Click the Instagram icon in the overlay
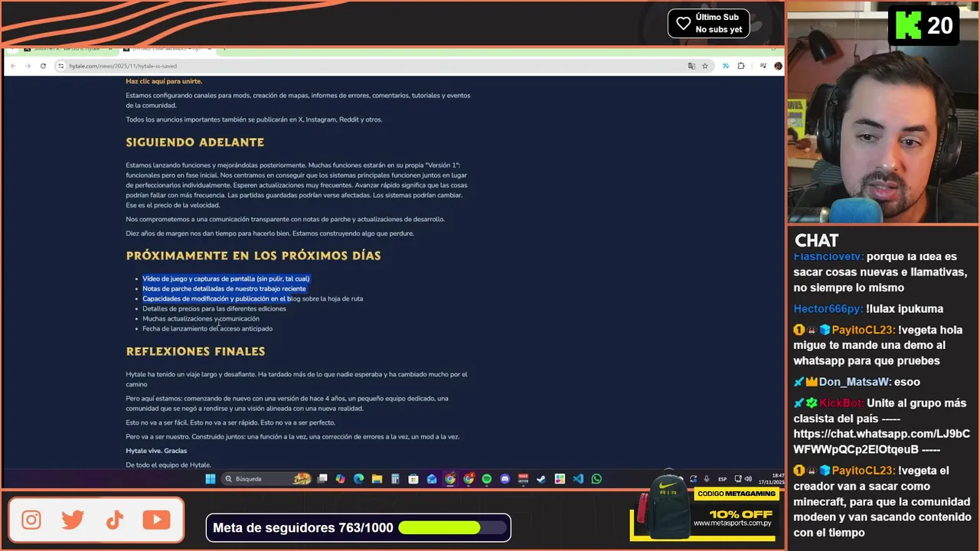980x551 pixels. tap(31, 520)
